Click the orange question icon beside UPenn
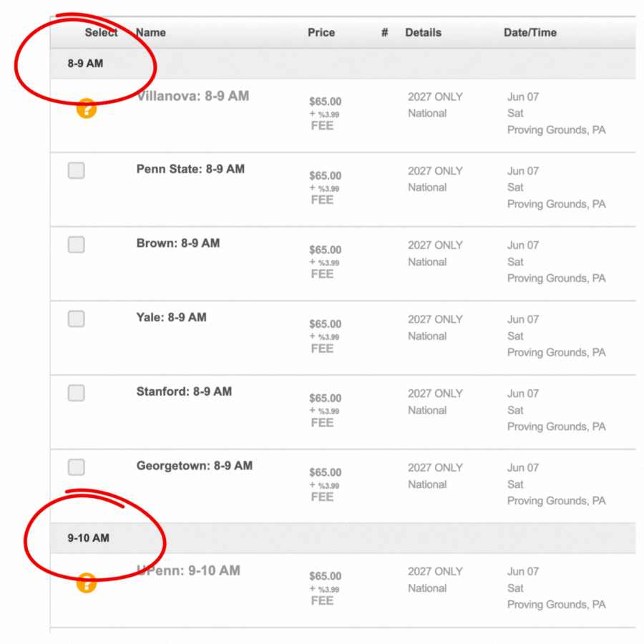Image resolution: width=644 pixels, height=644 pixels. [x=87, y=582]
